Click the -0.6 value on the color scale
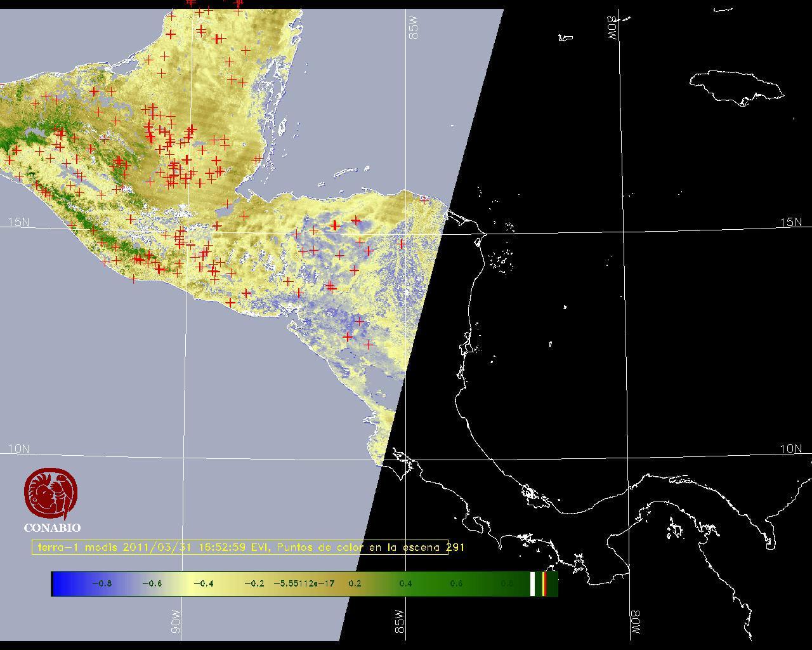 click(x=152, y=583)
